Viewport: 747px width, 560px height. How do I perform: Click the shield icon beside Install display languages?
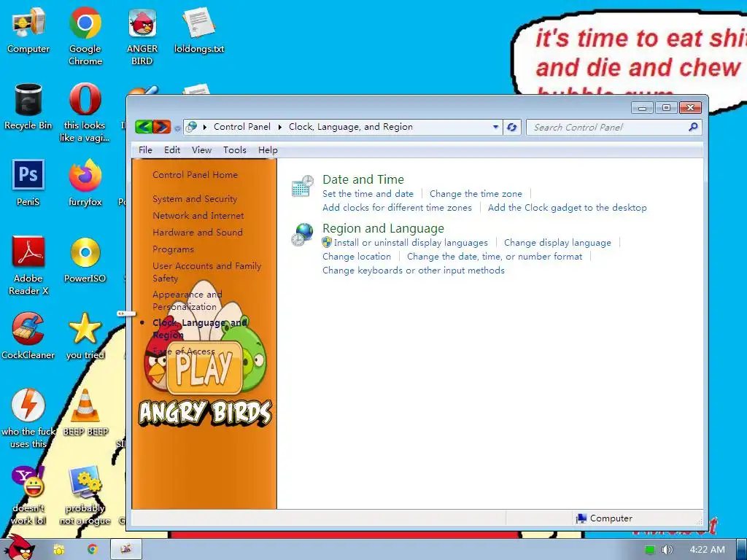327,242
